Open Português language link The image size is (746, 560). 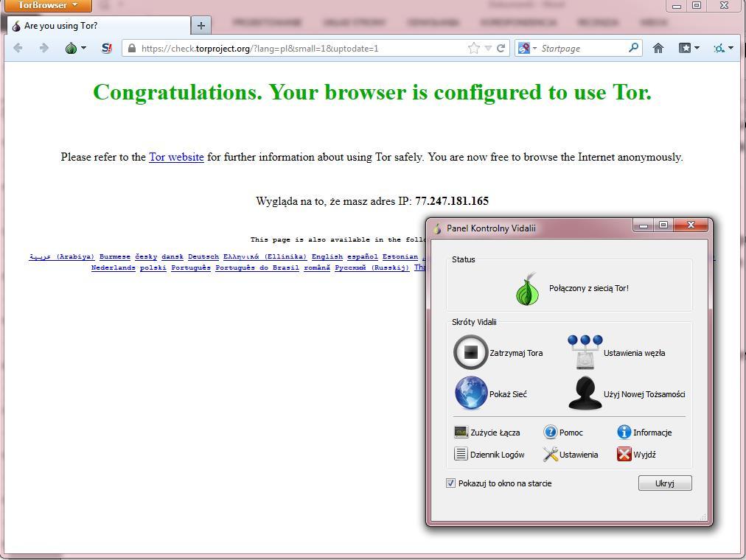pyautogui.click(x=191, y=267)
